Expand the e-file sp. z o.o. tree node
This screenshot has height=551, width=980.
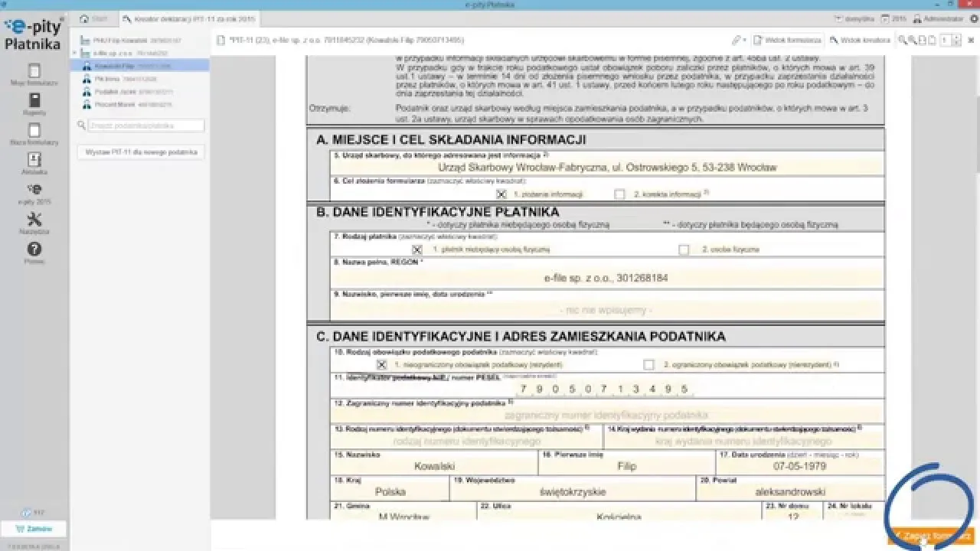(x=75, y=54)
